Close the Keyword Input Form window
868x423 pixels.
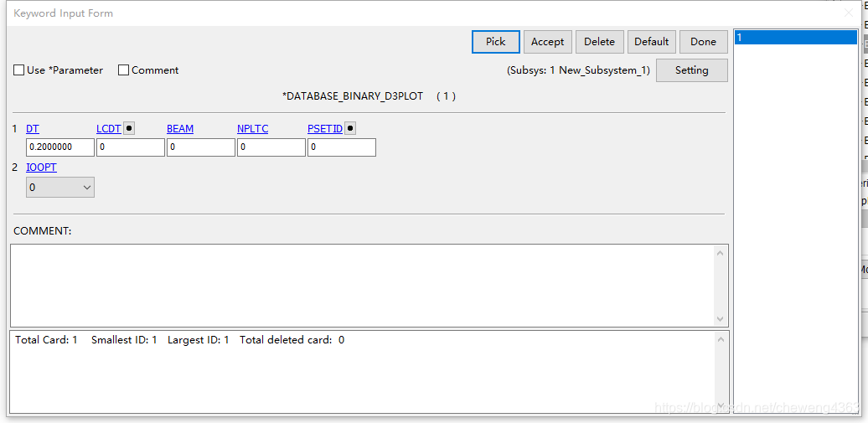coord(849,13)
